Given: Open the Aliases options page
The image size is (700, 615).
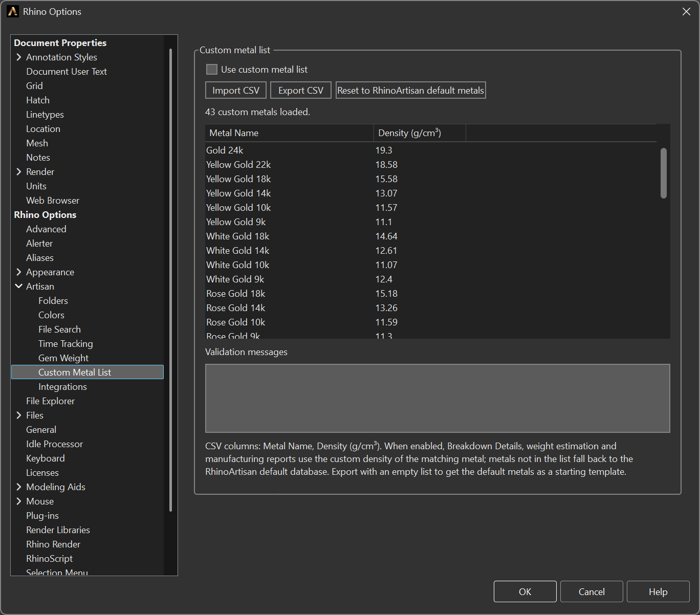Looking at the screenshot, I should tap(40, 257).
